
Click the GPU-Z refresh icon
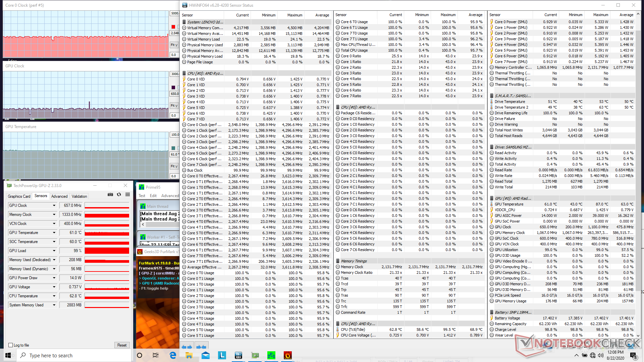tap(119, 194)
